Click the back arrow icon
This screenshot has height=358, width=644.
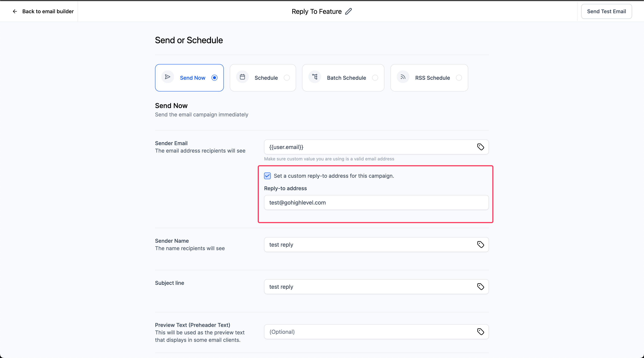click(x=15, y=12)
